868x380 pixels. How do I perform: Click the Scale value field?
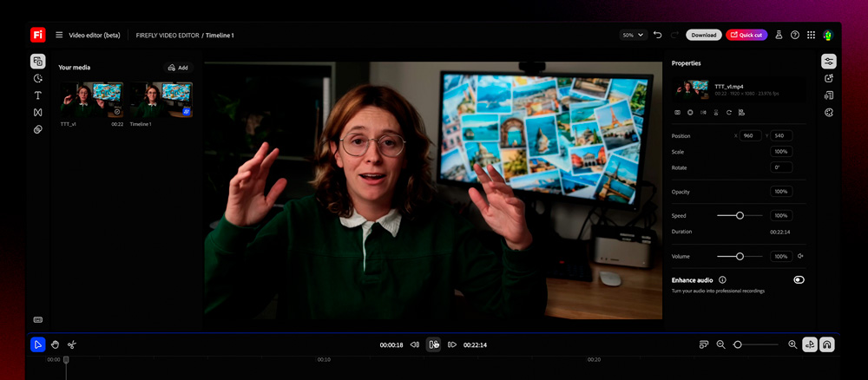click(781, 152)
